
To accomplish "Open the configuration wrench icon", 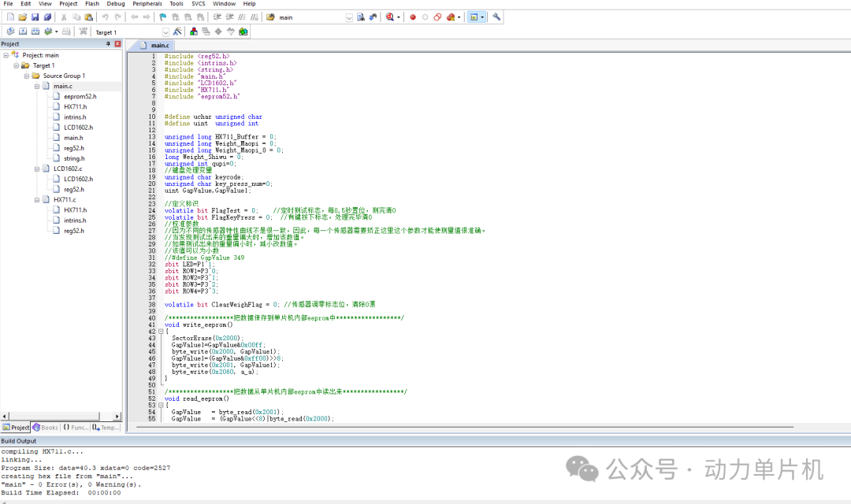I will [496, 17].
